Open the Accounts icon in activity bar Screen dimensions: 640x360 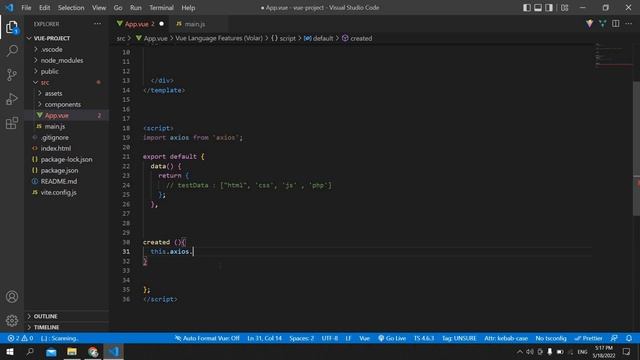pos(12,297)
